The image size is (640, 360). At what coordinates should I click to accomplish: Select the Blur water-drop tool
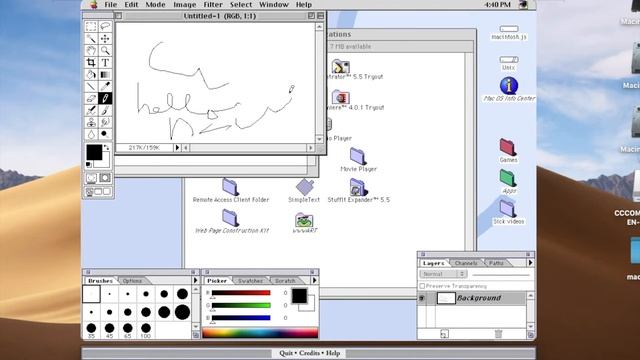pos(91,134)
